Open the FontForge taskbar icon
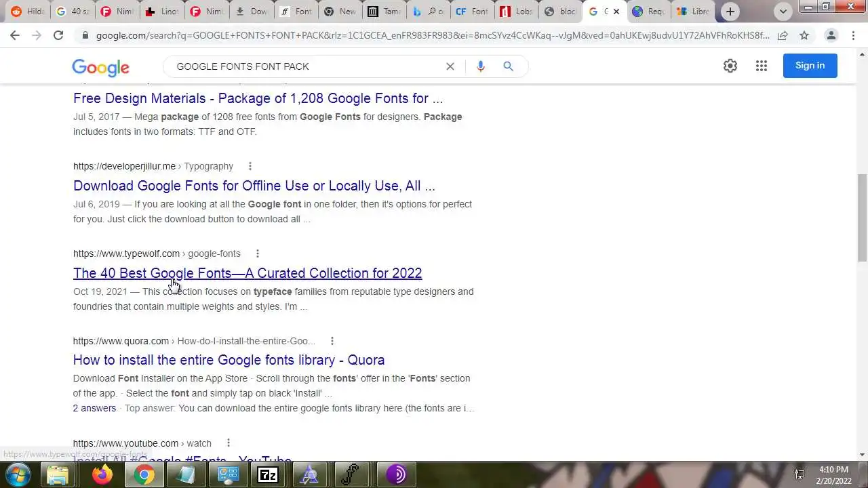Image resolution: width=868 pixels, height=488 pixels. (x=351, y=475)
